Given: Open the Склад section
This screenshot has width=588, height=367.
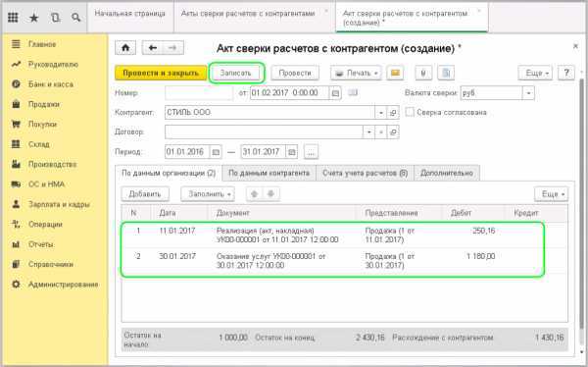Looking at the screenshot, I should 39,144.
